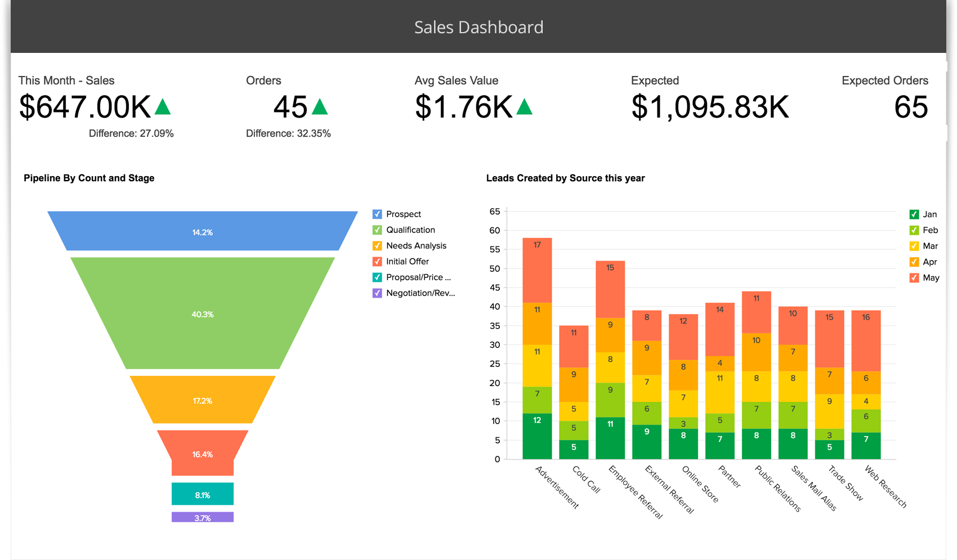957x560 pixels.
Task: Open details for Difference: 27.09%
Action: 131,133
